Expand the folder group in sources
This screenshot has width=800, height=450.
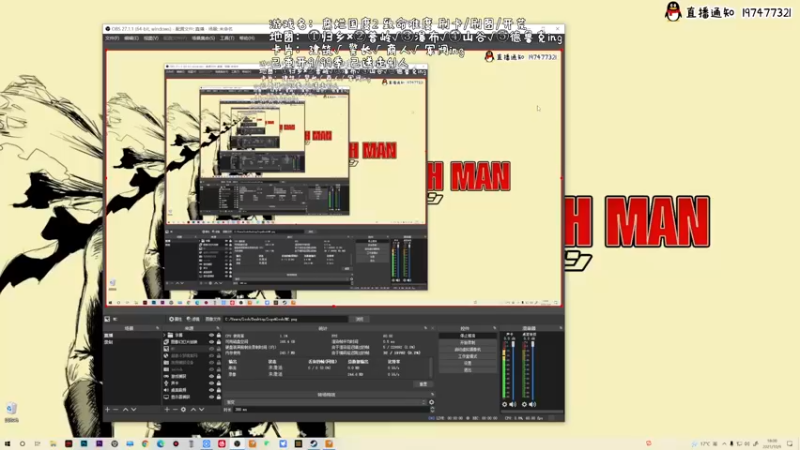pyautogui.click(x=165, y=335)
